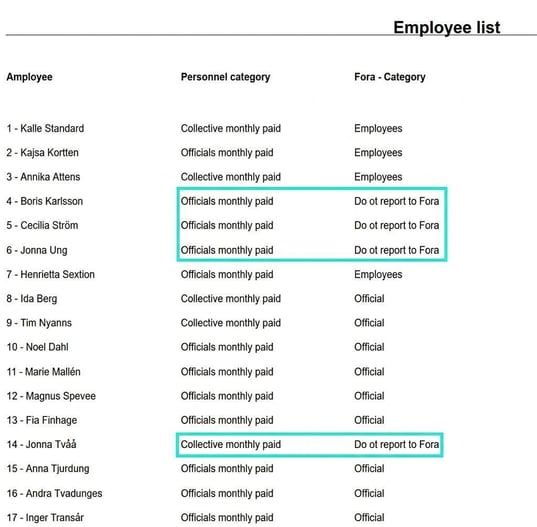
Task: Click Henrietta Sextion's "Officials monthly paid" cell
Action: point(227,274)
